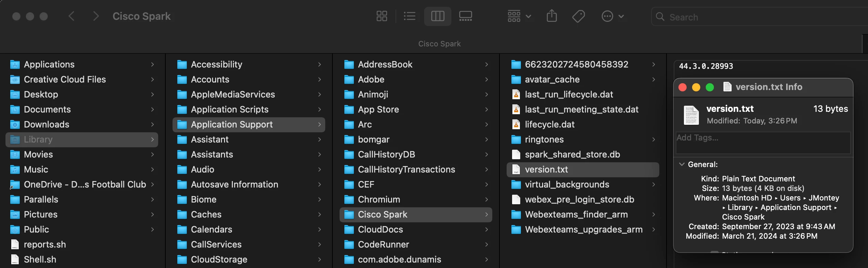The width and height of the screenshot is (868, 268).
Task: Open the Accounts folder
Action: pos(249,79)
